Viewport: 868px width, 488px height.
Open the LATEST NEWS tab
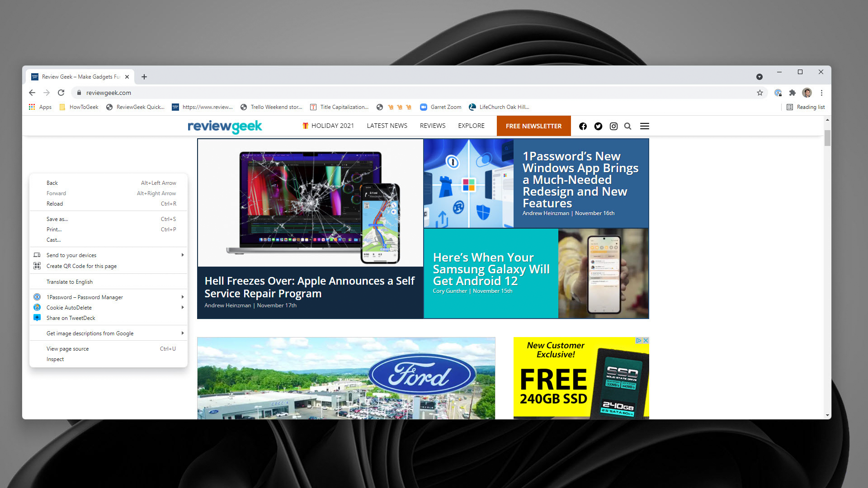click(x=387, y=126)
